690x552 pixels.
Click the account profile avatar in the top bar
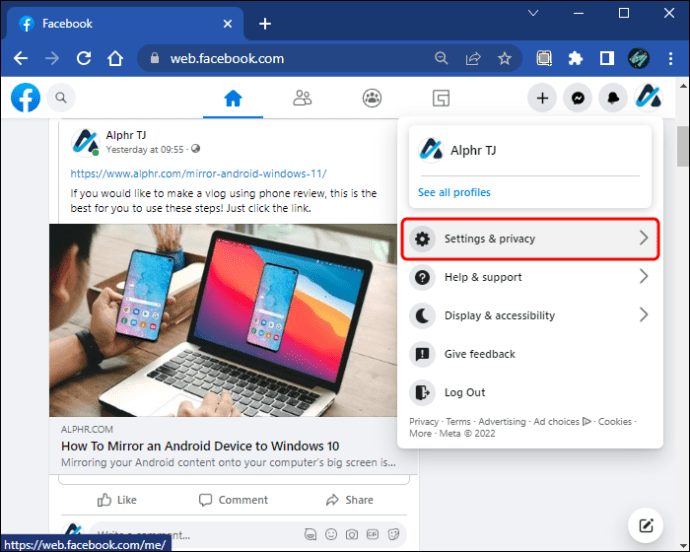[x=649, y=97]
